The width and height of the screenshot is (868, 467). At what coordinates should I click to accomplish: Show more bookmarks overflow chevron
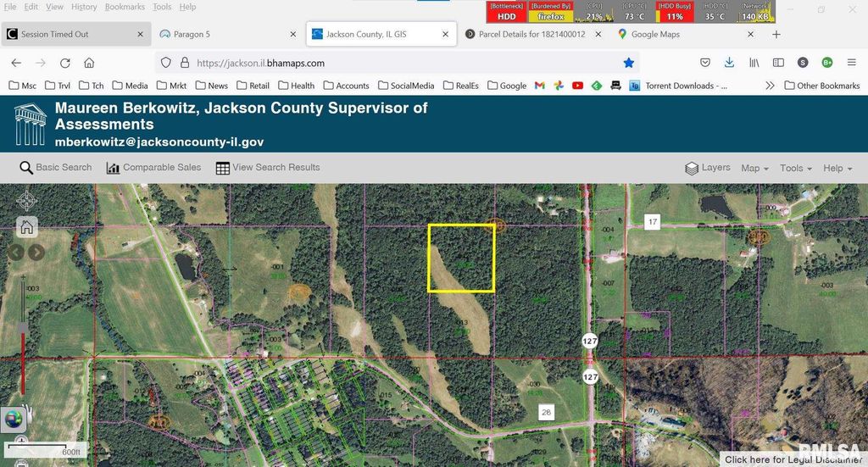point(770,86)
